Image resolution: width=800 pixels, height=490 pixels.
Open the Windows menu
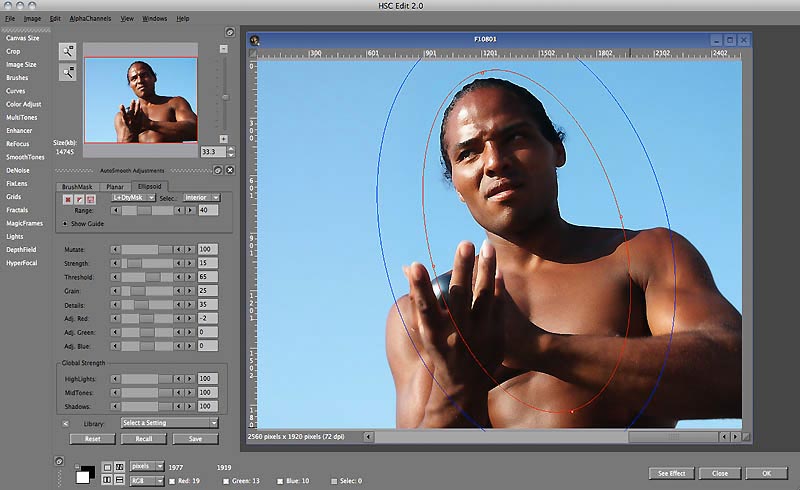tap(155, 18)
